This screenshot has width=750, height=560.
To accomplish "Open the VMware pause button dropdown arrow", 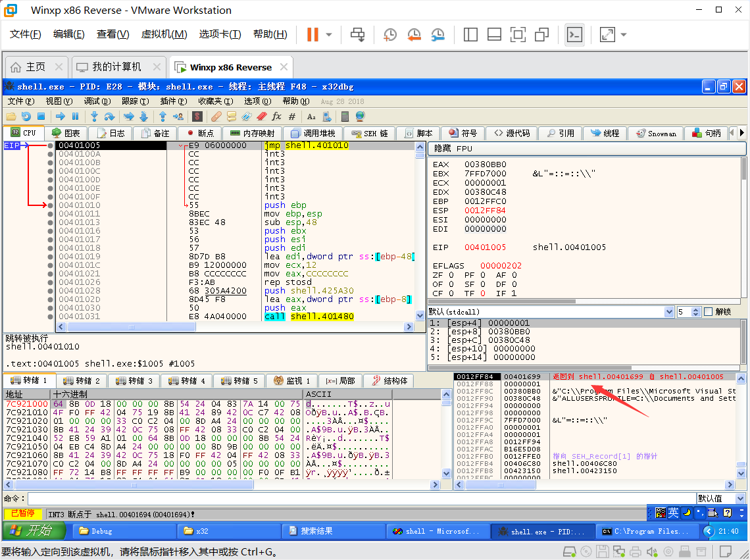I will pyautogui.click(x=329, y=34).
